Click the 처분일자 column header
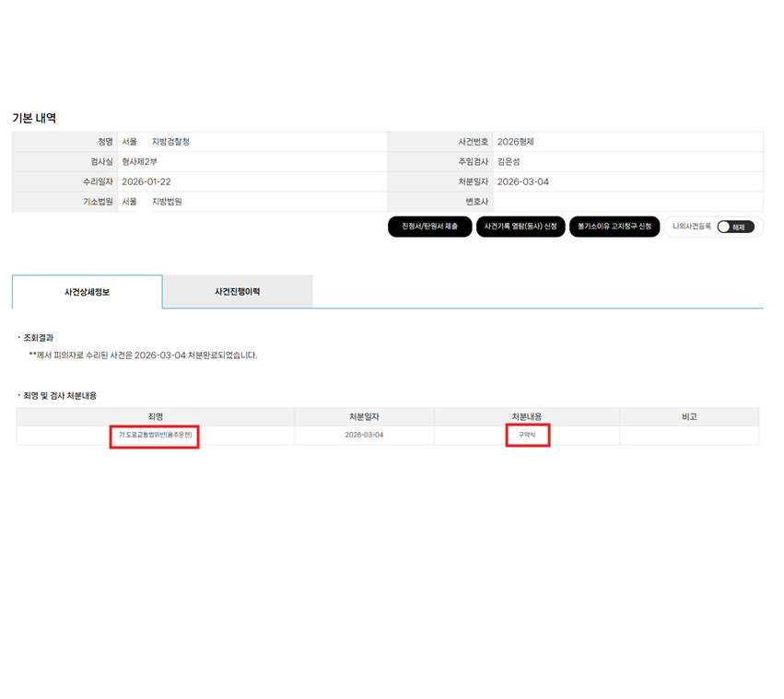The width and height of the screenshot is (784, 699). (x=364, y=417)
